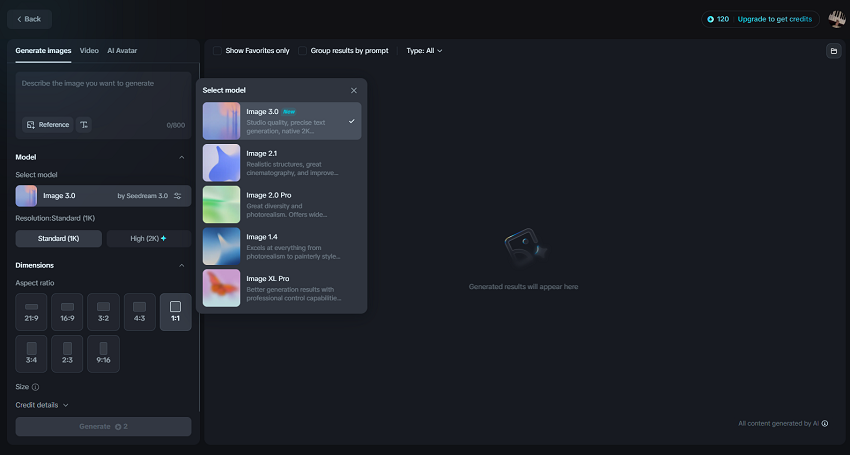850x455 pixels.
Task: Go back using the Back button
Action: tap(29, 19)
